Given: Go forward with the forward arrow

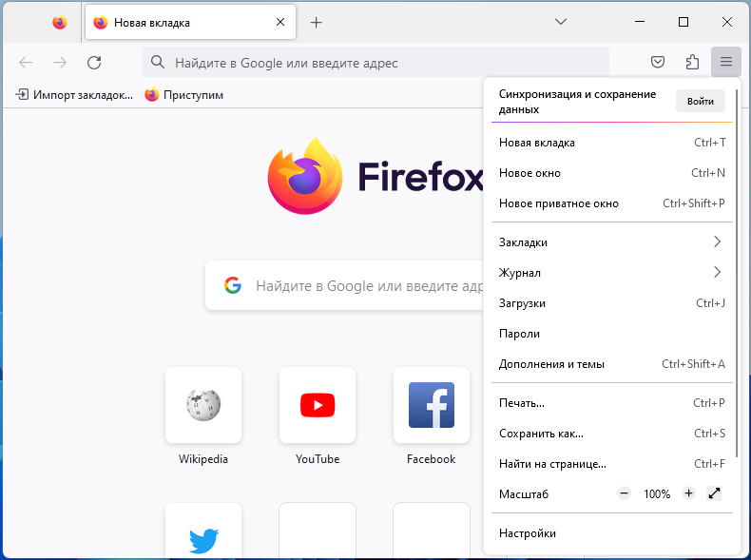Looking at the screenshot, I should [x=60, y=63].
